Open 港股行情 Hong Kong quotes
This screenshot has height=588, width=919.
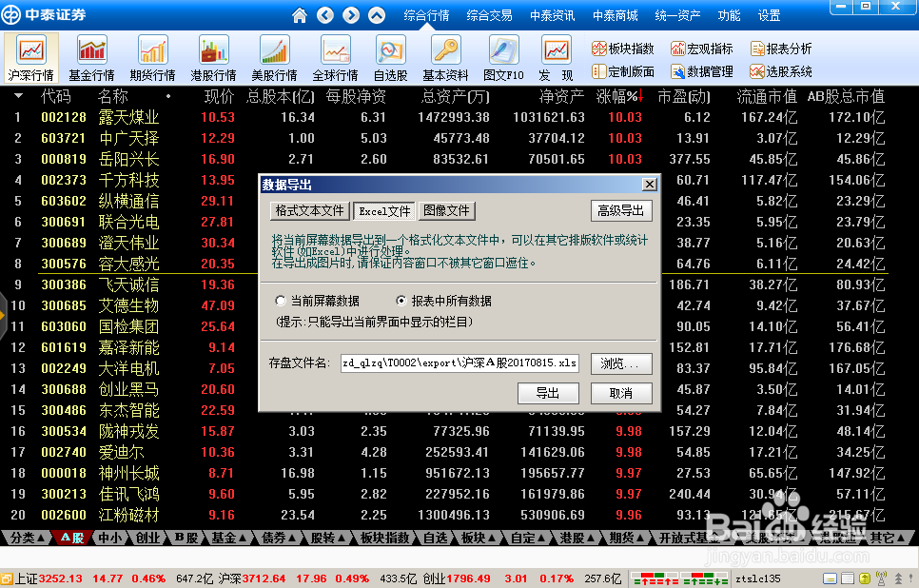tap(213, 55)
